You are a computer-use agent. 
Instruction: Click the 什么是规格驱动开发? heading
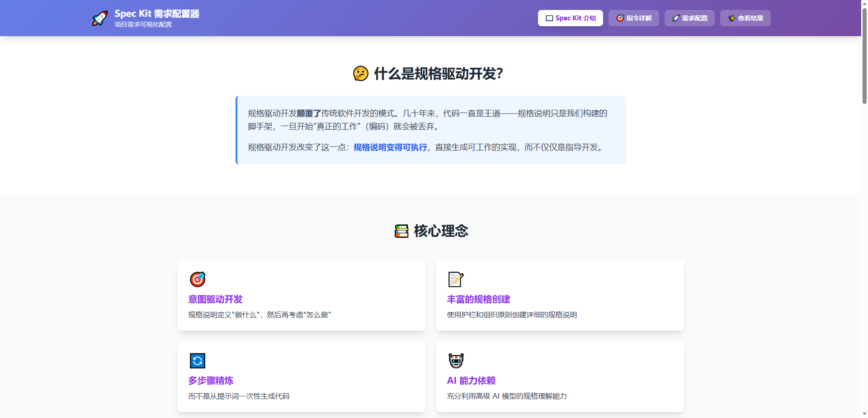439,74
